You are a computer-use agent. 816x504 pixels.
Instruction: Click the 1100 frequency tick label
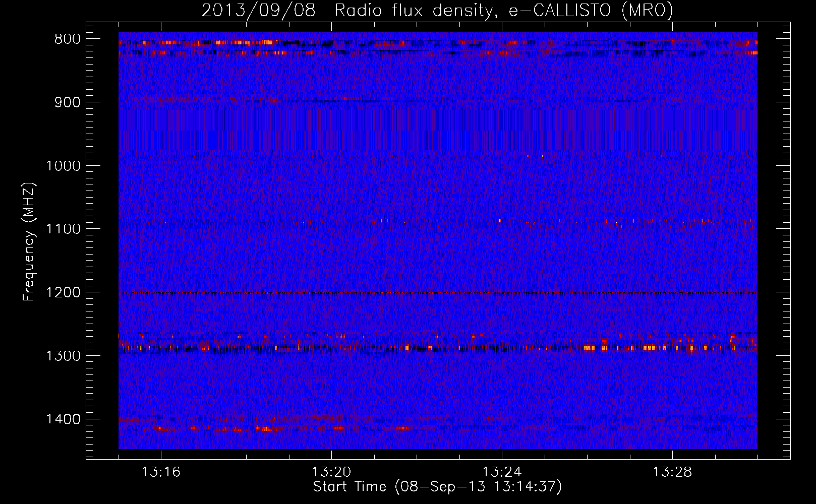(x=63, y=229)
